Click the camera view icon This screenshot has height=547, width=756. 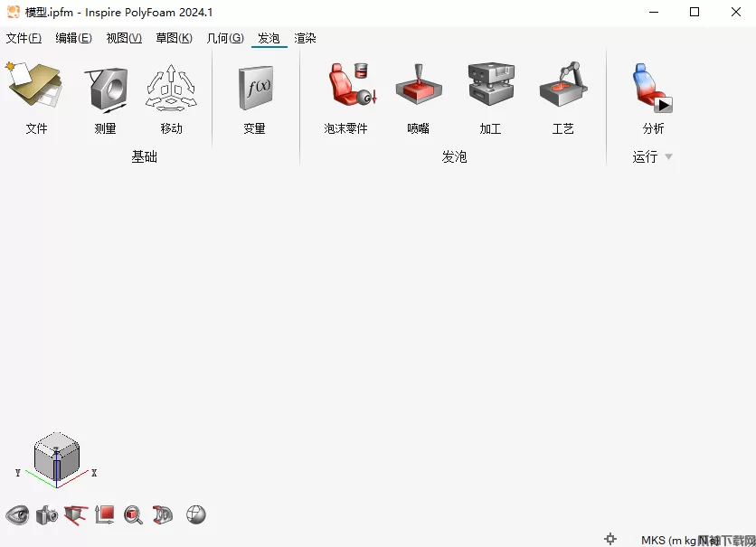tap(47, 515)
